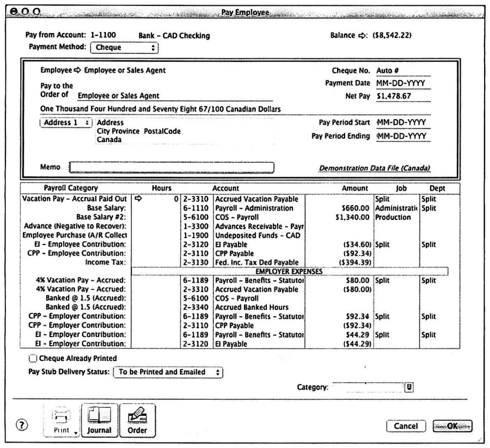
Task: Open the Category list icon
Action: [x=409, y=388]
